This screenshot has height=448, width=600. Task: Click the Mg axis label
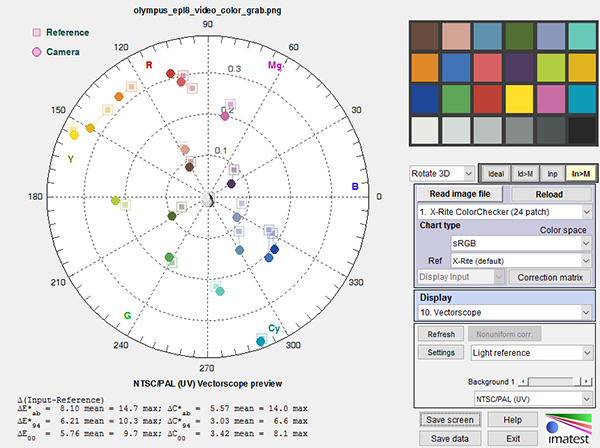274,65
